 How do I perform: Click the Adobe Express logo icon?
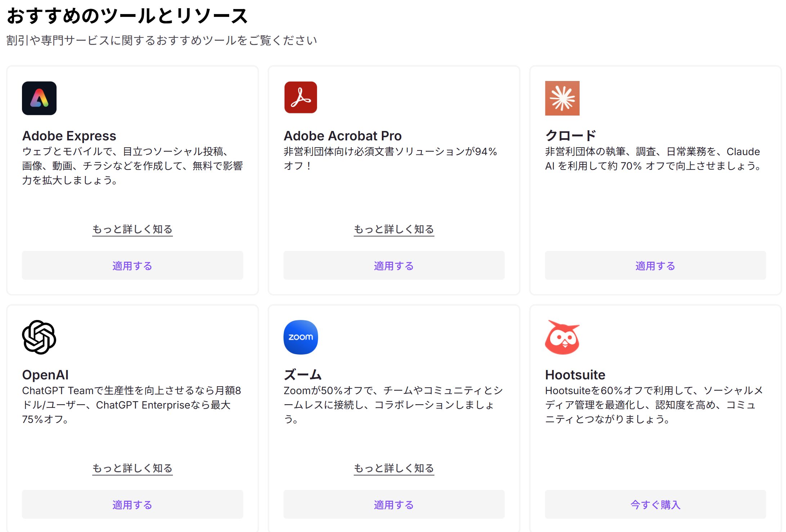point(39,98)
